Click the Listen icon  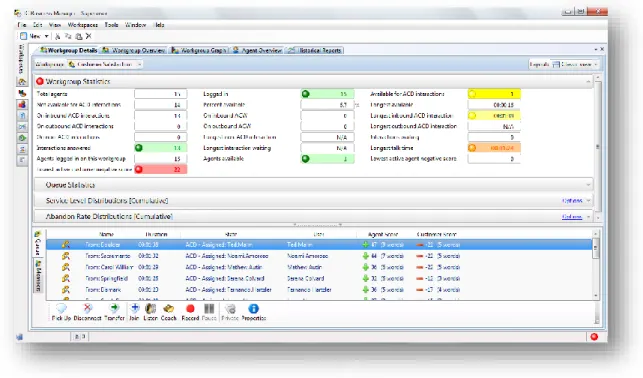pyautogui.click(x=150, y=312)
